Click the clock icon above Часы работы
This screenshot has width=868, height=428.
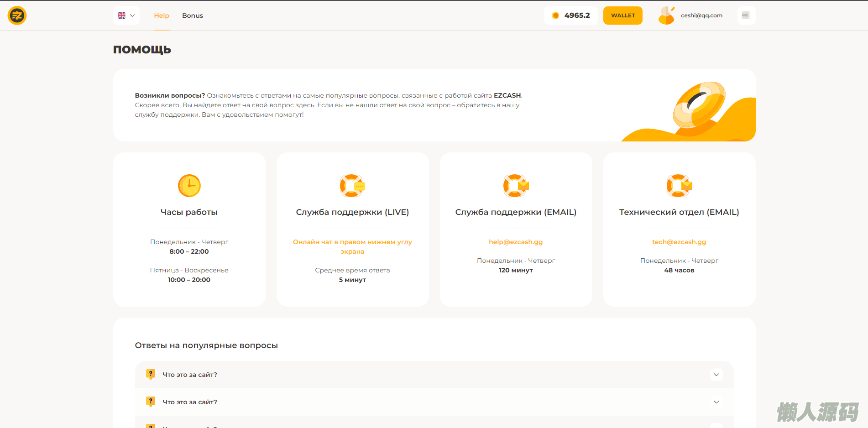189,186
